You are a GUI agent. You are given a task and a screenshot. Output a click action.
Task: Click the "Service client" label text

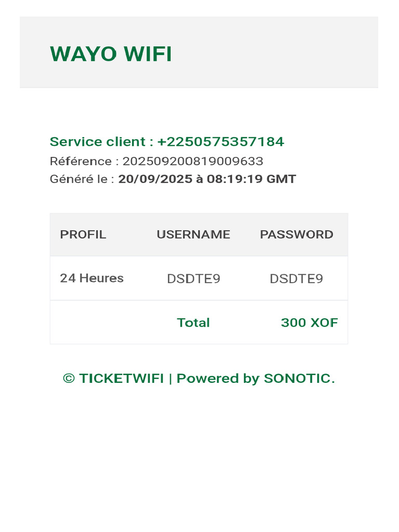[98, 141]
